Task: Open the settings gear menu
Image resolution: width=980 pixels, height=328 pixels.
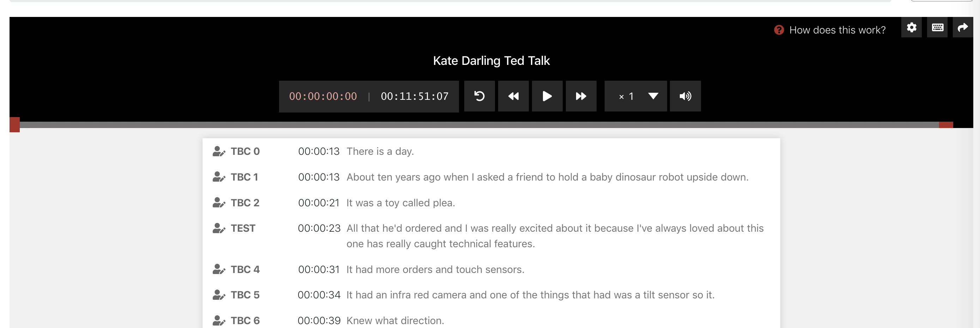Action: (911, 28)
